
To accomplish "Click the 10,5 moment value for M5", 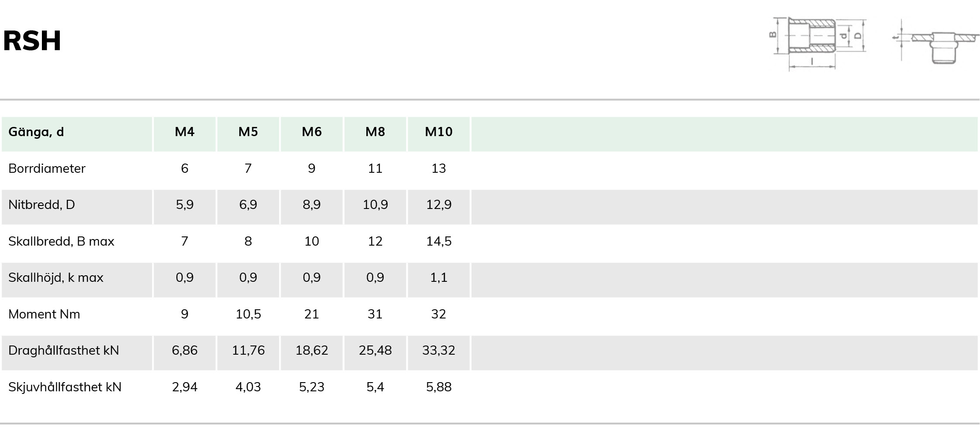I will pos(248,314).
